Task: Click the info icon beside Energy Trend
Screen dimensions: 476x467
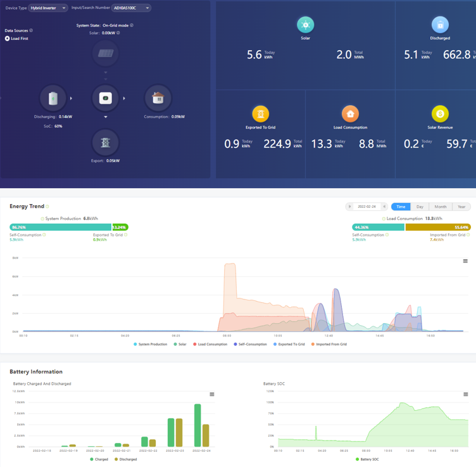Action: coord(47,207)
